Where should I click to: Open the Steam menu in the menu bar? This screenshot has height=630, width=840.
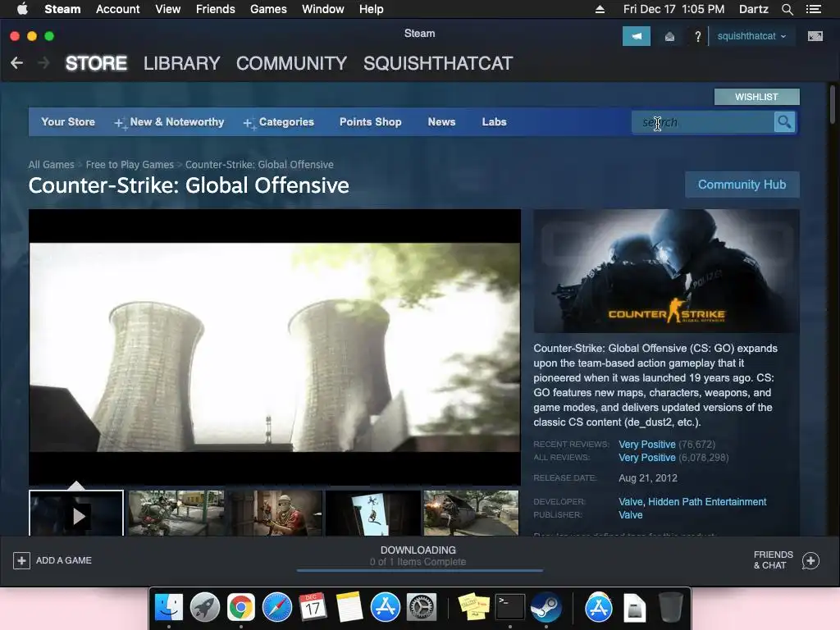(x=62, y=9)
